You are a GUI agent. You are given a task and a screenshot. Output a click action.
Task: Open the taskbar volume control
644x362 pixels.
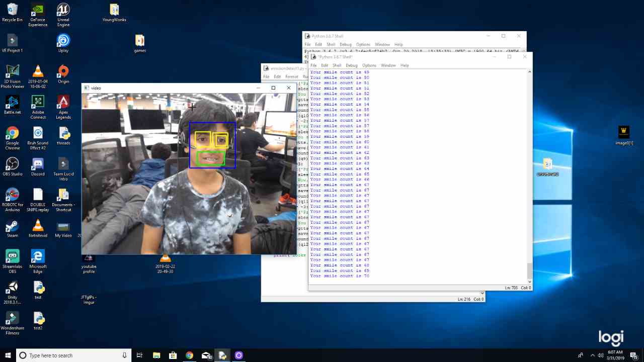pyautogui.click(x=600, y=355)
